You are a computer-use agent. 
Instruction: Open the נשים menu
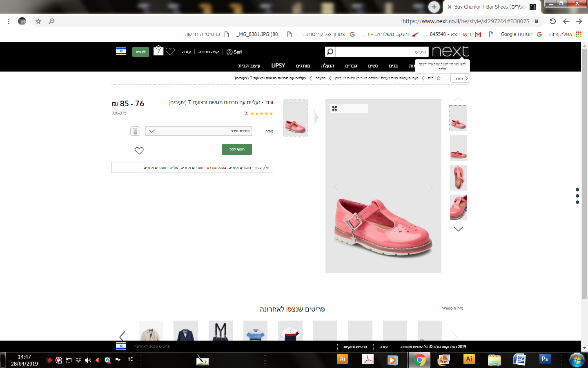373,65
